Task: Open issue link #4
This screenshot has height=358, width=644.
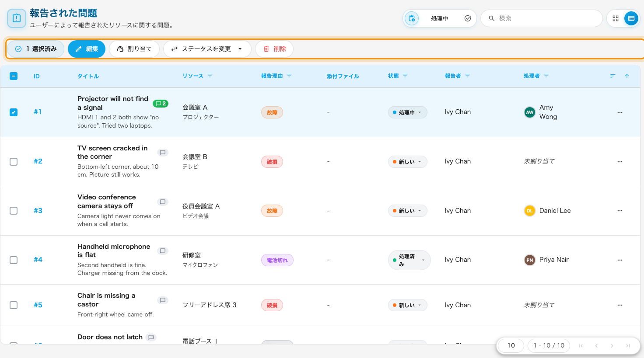Action: 38,260
